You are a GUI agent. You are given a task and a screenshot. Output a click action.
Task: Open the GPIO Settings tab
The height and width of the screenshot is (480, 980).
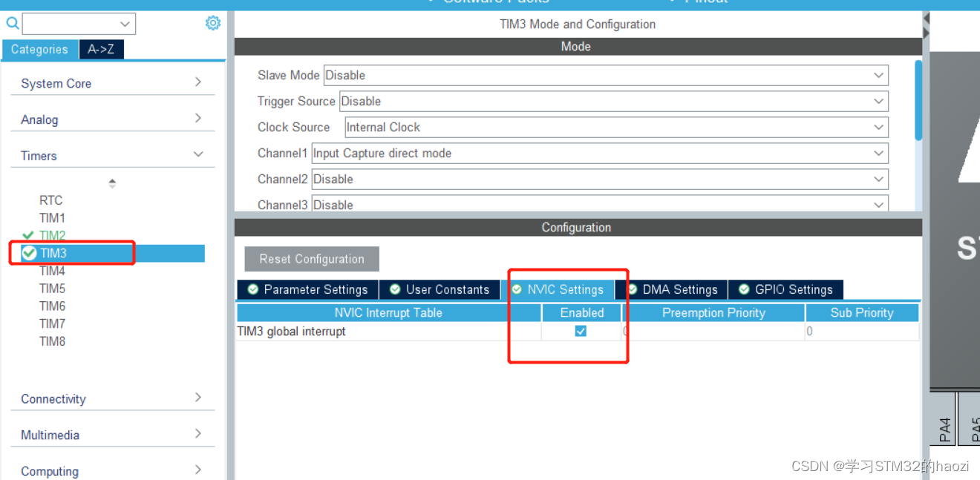(x=786, y=289)
